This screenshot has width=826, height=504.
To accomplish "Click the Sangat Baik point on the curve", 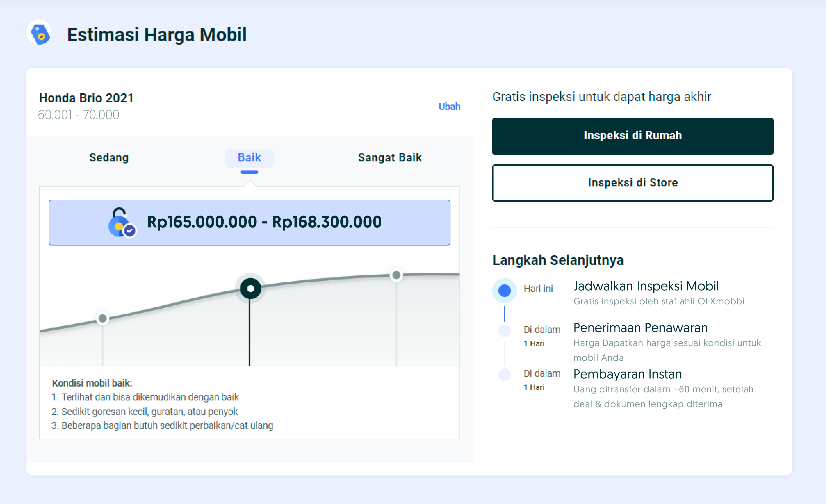I will tap(396, 275).
